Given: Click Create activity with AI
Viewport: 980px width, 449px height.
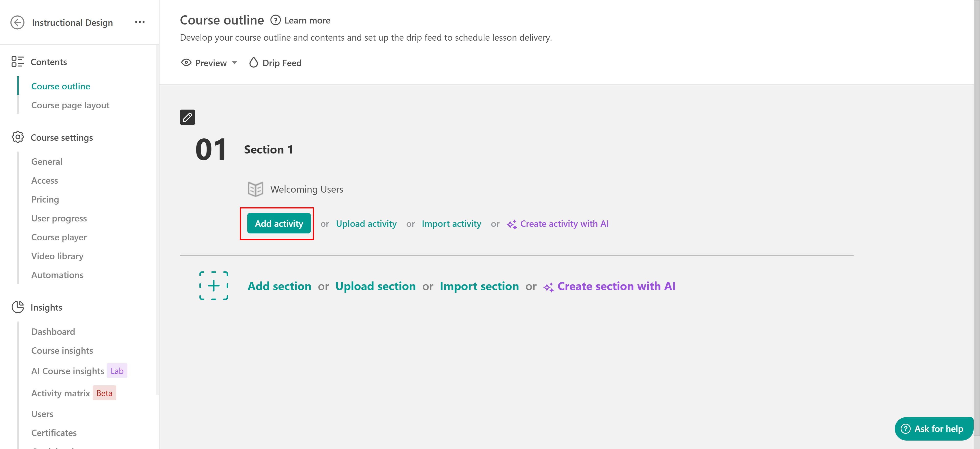Looking at the screenshot, I should [564, 224].
